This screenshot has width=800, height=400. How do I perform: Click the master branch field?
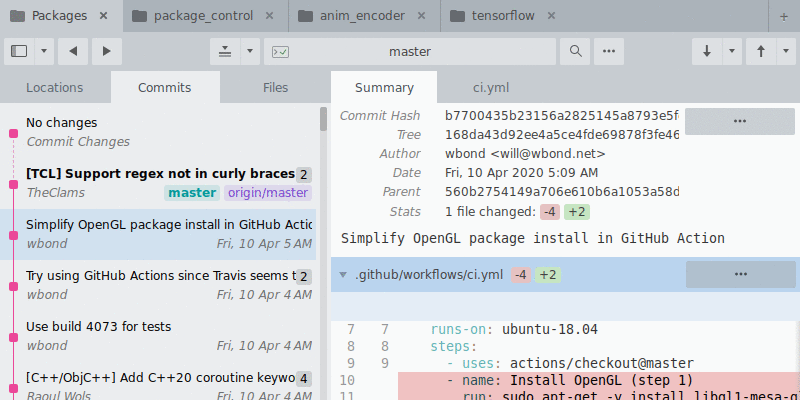coord(410,52)
